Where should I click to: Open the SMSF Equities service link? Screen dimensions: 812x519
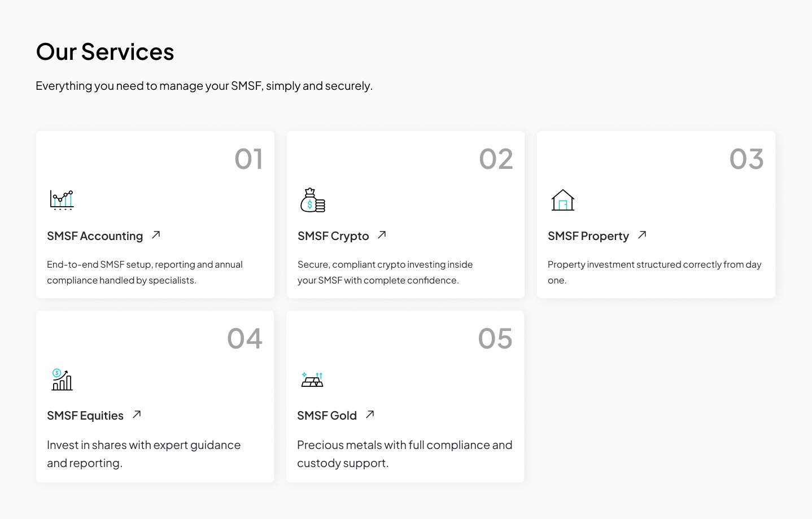tap(85, 416)
